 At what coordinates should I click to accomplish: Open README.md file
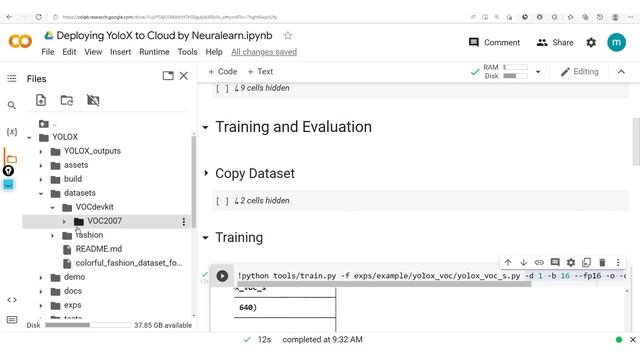(99, 249)
